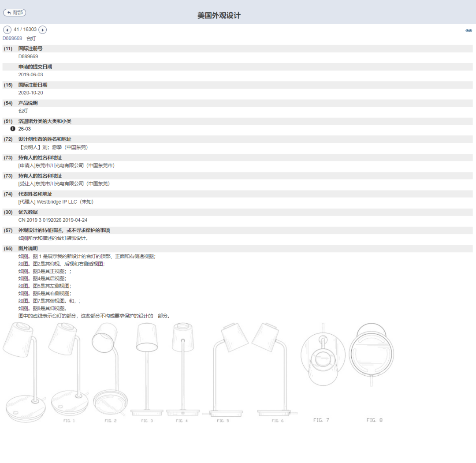Open the FIG. 6 right side thumbnail
This screenshot has width=476, height=463.
point(275,372)
